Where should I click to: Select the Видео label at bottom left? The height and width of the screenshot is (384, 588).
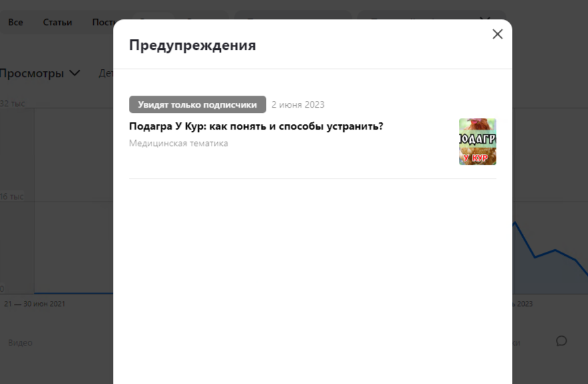[x=20, y=342]
